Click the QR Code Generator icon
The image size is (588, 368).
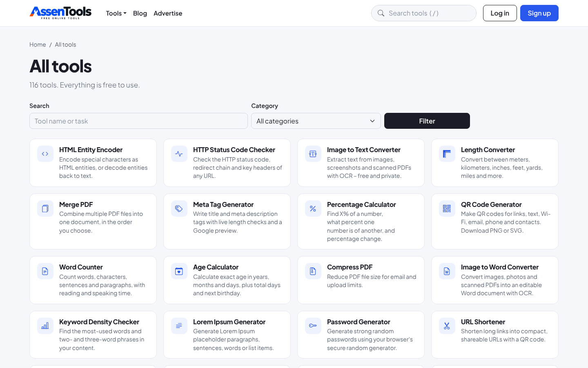[x=447, y=209]
